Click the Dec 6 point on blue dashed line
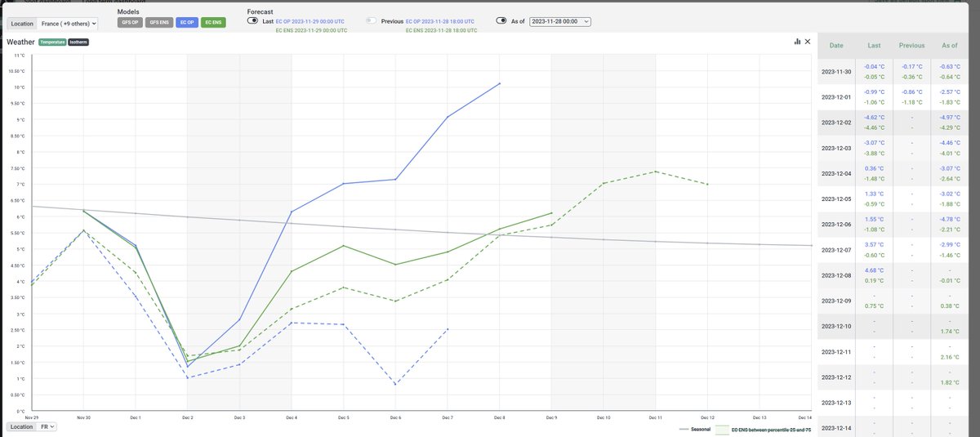The width and height of the screenshot is (980, 437). 395,384
